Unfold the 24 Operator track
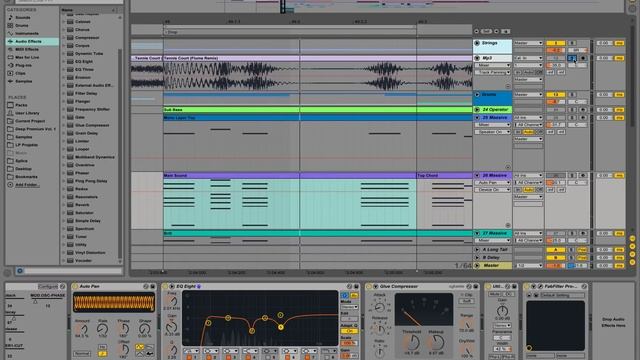Image resolution: width=640 pixels, height=360 pixels. [477, 109]
